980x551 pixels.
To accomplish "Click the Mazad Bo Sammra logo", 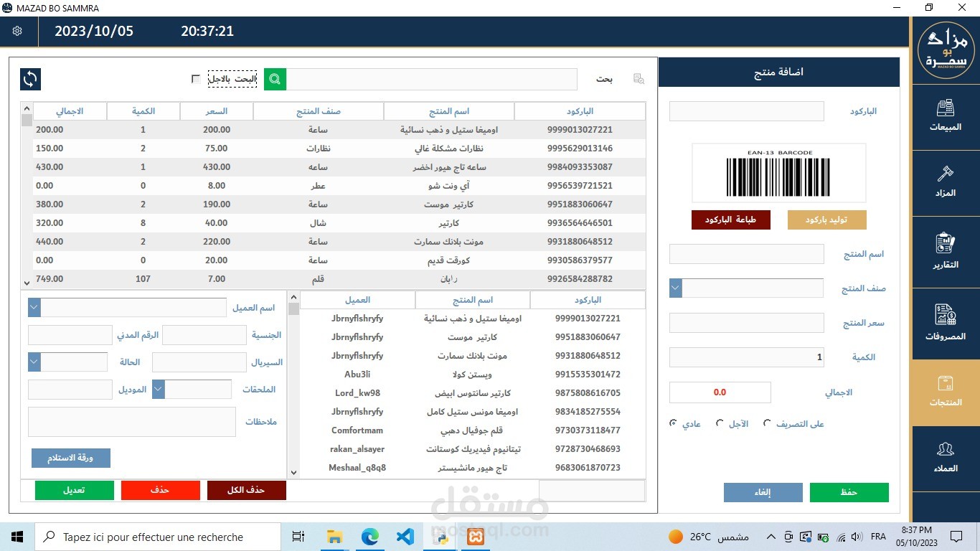I will pos(946,51).
